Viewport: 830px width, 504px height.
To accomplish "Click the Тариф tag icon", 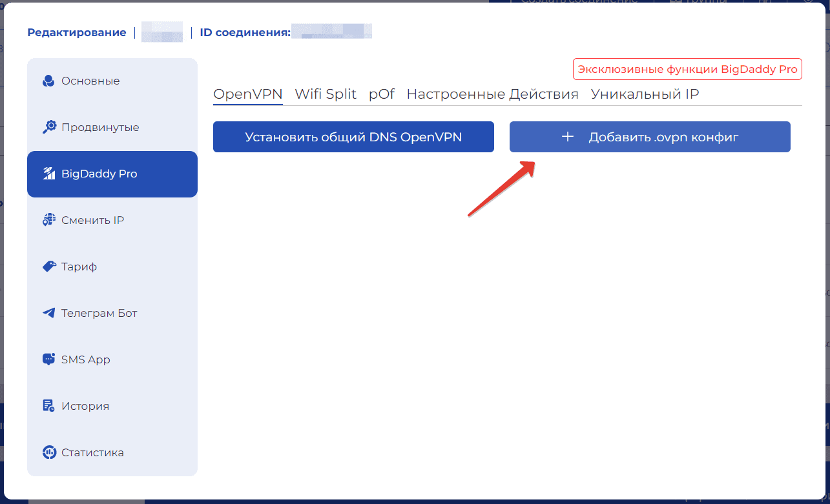I will point(49,267).
